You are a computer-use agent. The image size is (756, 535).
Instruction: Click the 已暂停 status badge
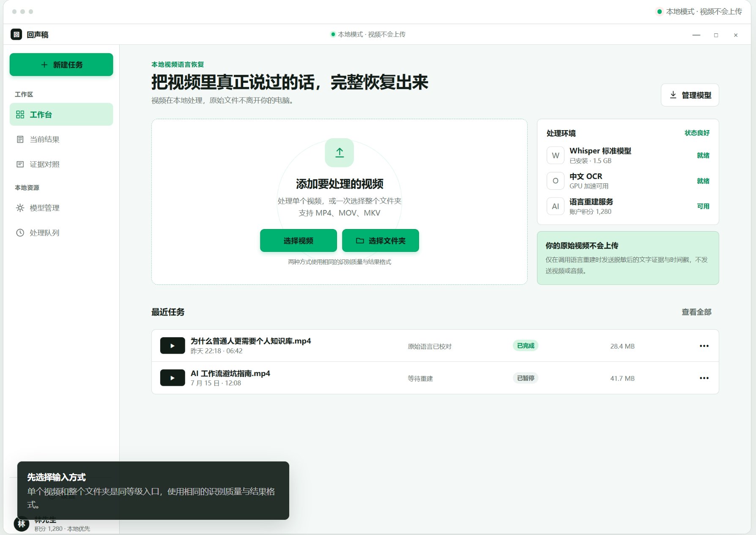[526, 378]
